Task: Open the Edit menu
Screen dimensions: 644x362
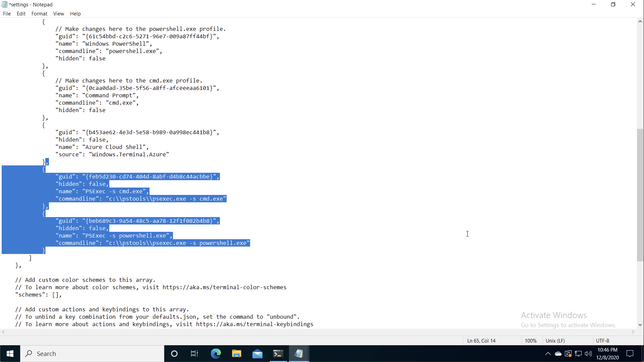Action: pos(21,14)
